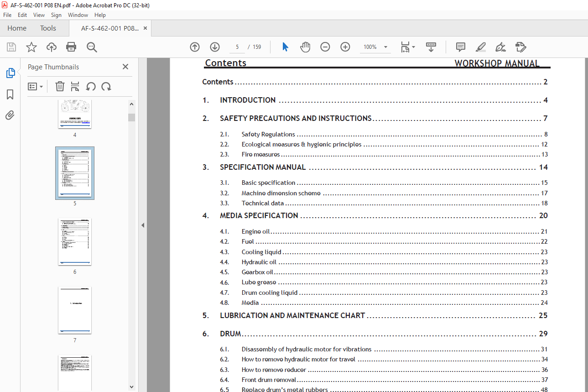Switch to the Tools tab
588x392 pixels.
[x=48, y=28]
